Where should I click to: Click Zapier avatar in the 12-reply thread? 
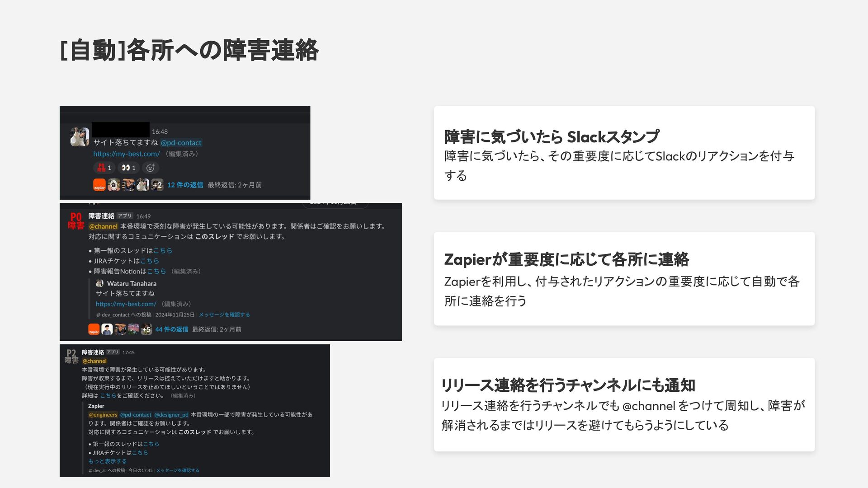pyautogui.click(x=99, y=185)
